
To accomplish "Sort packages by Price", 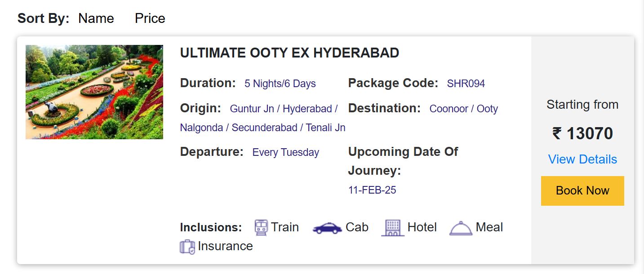I will tap(150, 18).
